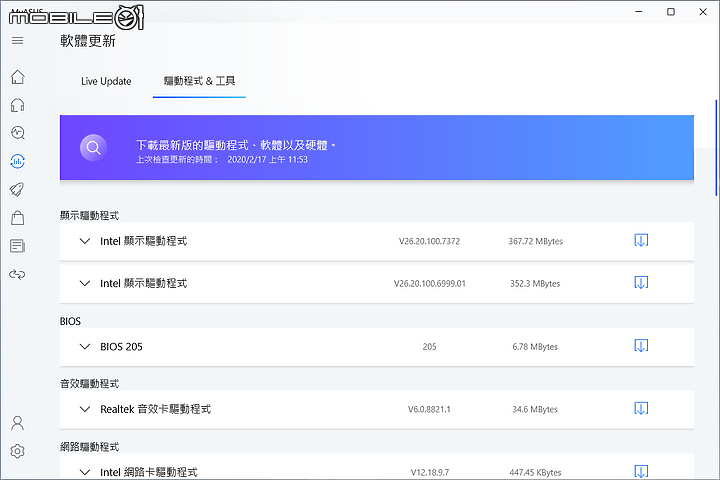Expand the Intel network card driver row
Viewport: 720px width, 480px height.
click(84, 472)
